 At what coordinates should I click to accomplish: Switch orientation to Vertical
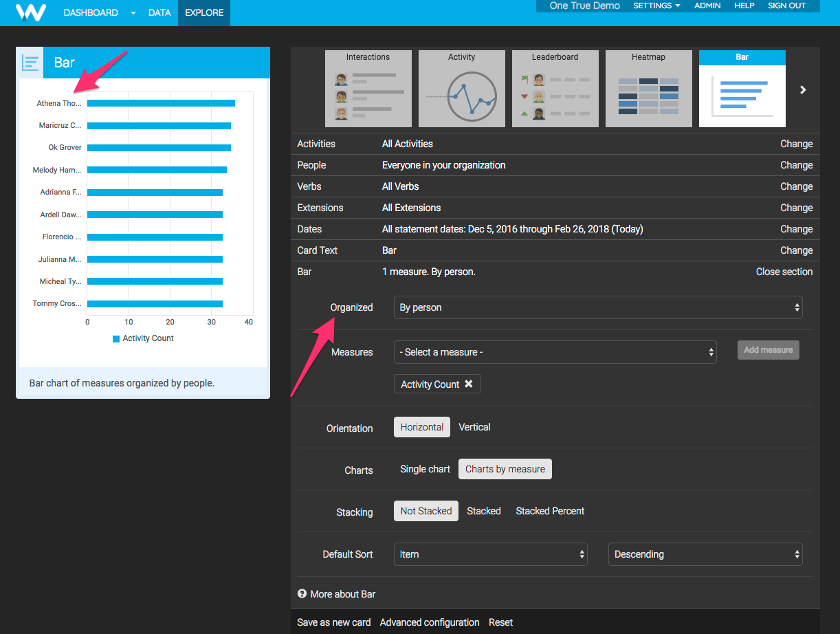(x=474, y=427)
